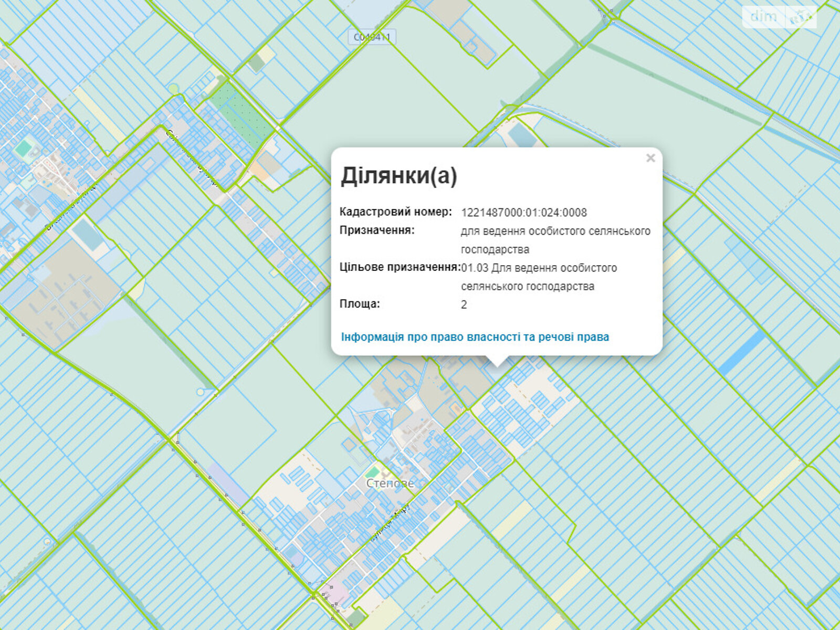Click the Призначення label
This screenshot has width=840, height=630.
[377, 230]
